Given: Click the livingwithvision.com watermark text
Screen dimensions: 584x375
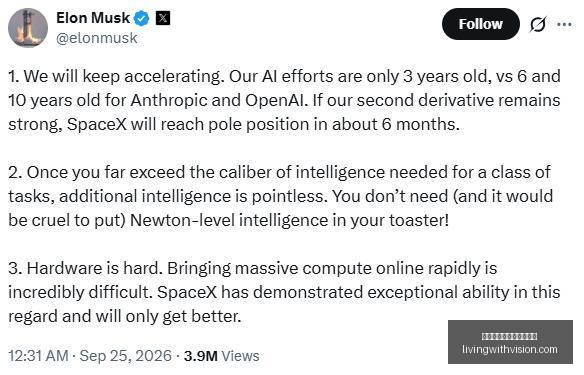Looking at the screenshot, I should (x=510, y=349).
